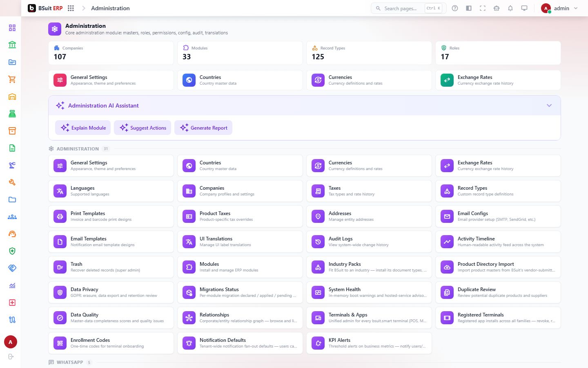This screenshot has height=368, width=588.
Task: Open the top Exchange Rates shortcut card
Action: pos(498,80)
